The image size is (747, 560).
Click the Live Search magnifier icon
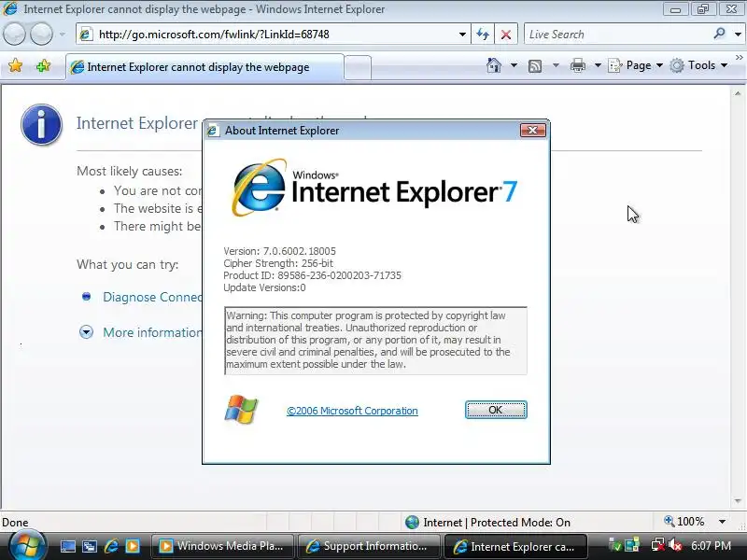[719, 34]
